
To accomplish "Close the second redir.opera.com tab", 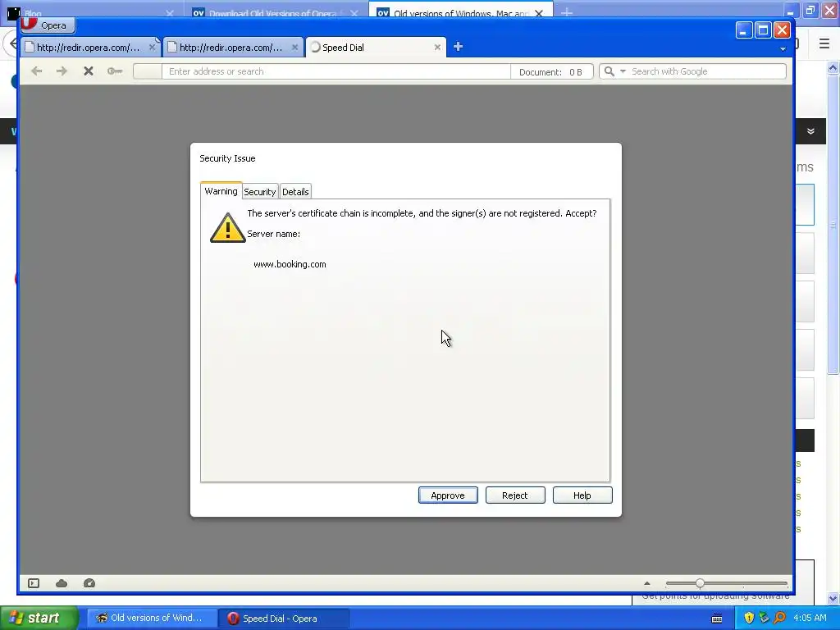I will pyautogui.click(x=294, y=47).
